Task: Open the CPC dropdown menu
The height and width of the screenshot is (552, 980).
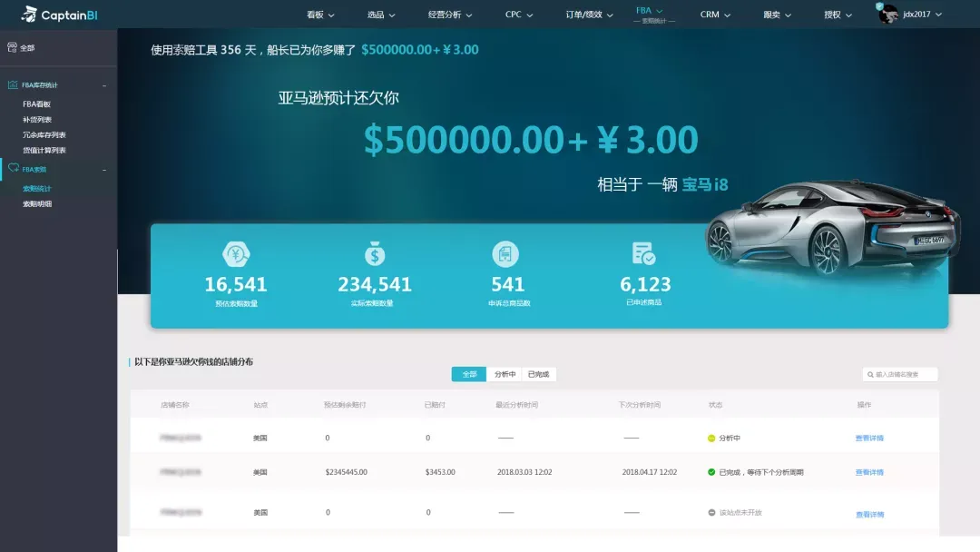Action: click(519, 15)
